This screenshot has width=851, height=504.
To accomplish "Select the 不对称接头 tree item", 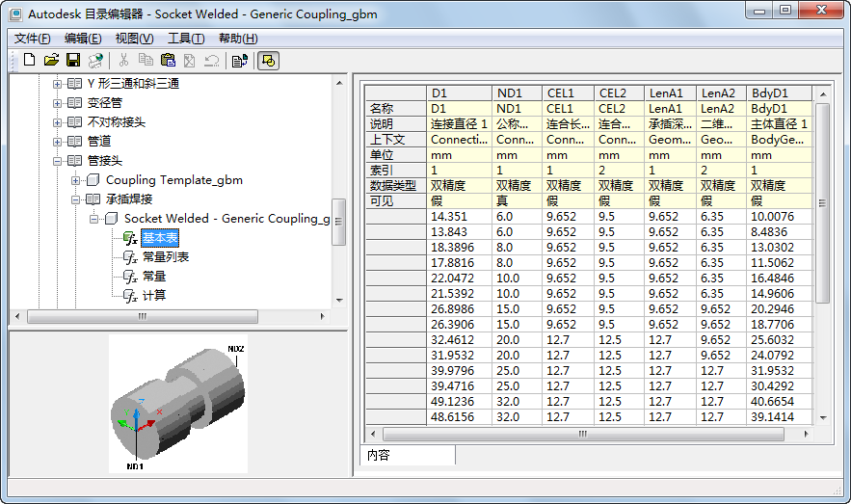I will pos(117,122).
